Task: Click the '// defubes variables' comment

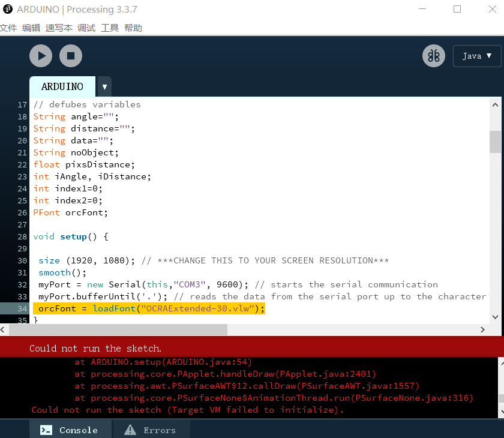Action: tap(87, 105)
